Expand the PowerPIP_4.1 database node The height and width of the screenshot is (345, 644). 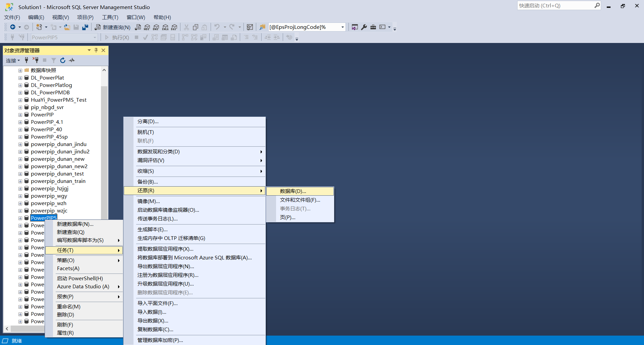coord(20,122)
